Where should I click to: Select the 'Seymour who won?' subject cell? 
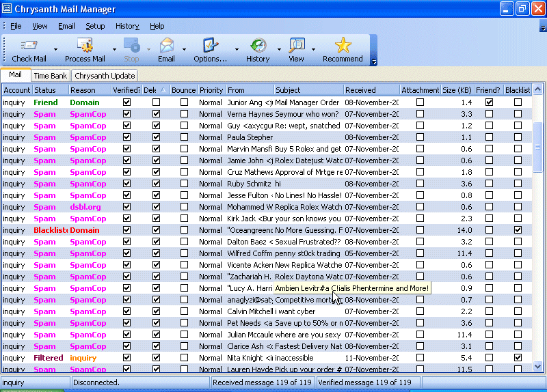(309, 114)
